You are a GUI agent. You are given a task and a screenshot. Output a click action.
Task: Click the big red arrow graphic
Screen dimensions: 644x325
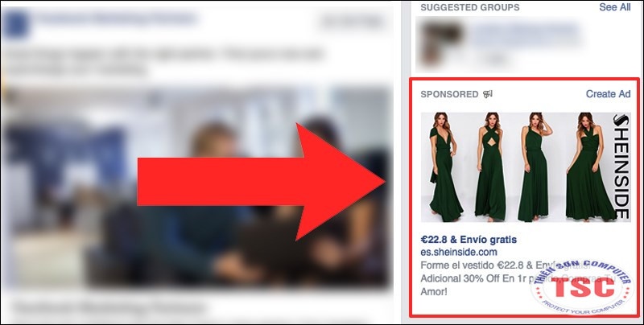(x=262, y=181)
